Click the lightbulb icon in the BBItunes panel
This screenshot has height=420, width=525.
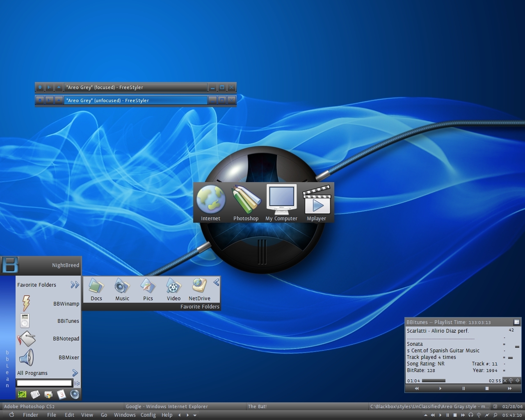click(x=511, y=381)
